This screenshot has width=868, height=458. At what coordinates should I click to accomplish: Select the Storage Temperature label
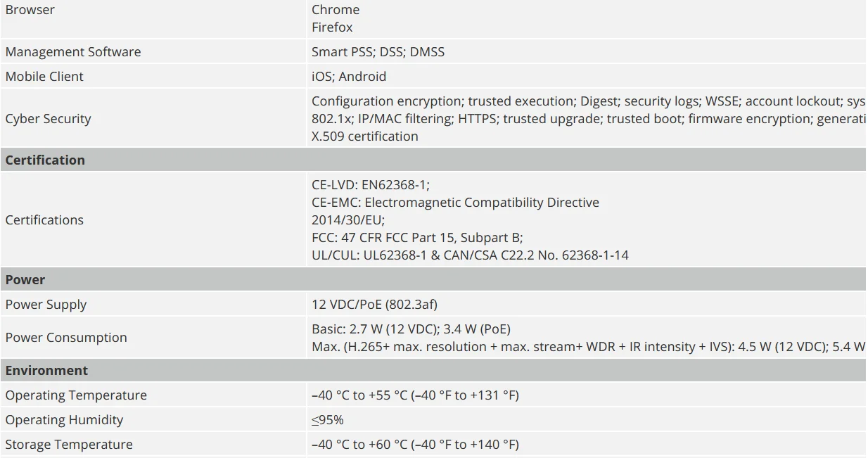click(69, 445)
